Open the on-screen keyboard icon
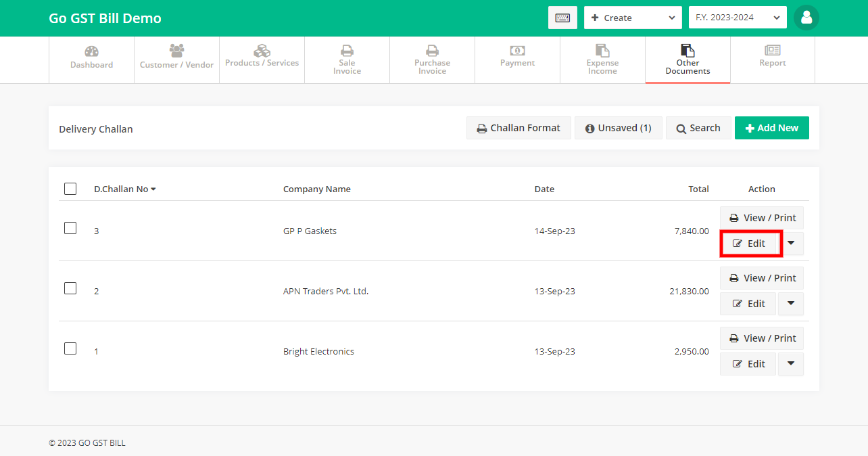868x456 pixels. click(x=562, y=18)
